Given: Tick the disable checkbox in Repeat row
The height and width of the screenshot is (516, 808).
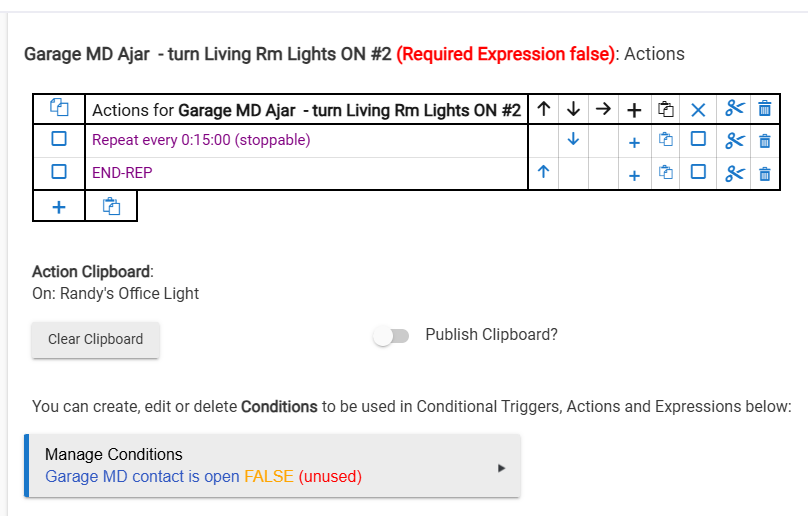Looking at the screenshot, I should 699,140.
